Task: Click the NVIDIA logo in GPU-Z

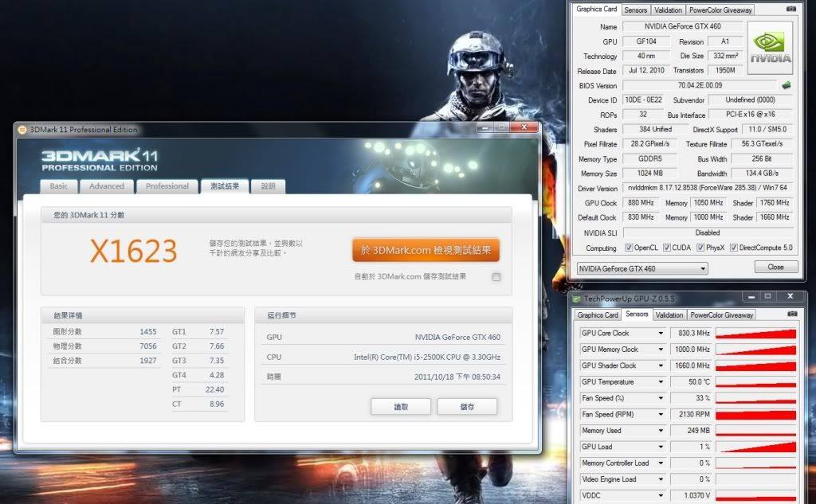Action: [x=771, y=49]
